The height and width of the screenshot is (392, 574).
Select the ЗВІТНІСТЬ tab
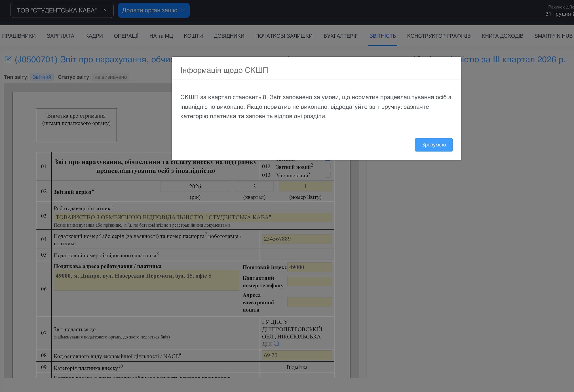383,36
